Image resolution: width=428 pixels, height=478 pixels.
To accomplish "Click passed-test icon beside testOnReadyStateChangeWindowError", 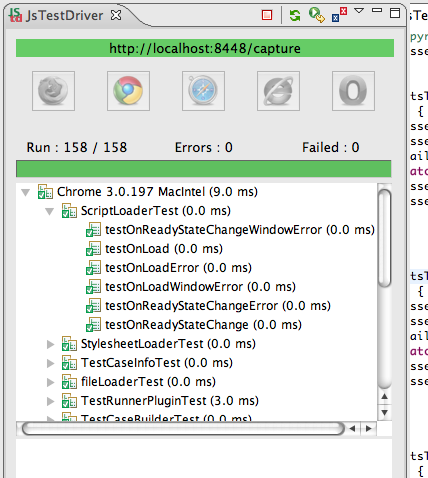I will [x=93, y=230].
